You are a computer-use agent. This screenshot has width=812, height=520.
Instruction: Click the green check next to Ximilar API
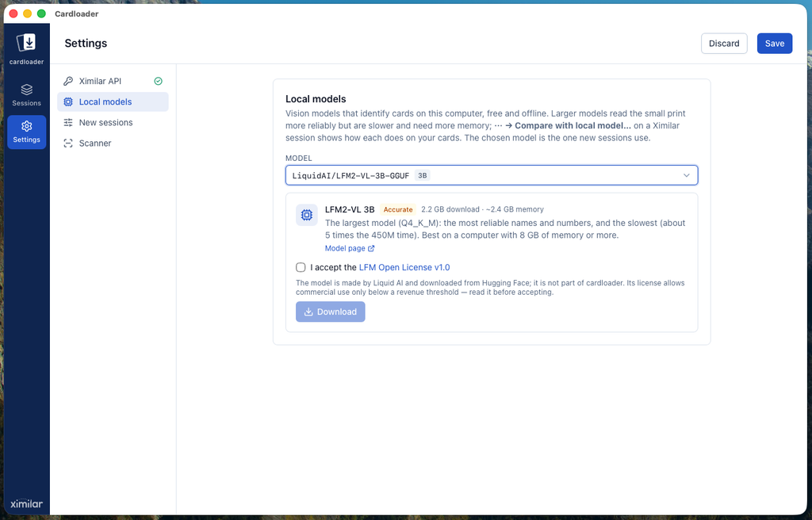(159, 81)
